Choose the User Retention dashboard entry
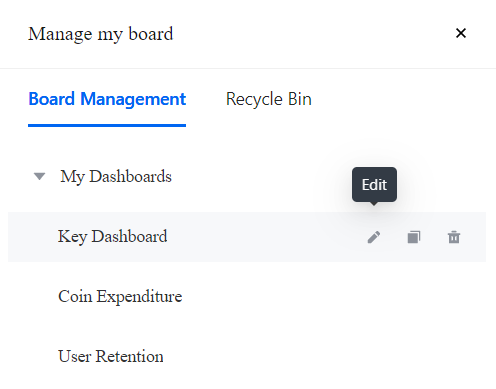496x389 pixels. pyautogui.click(x=111, y=356)
